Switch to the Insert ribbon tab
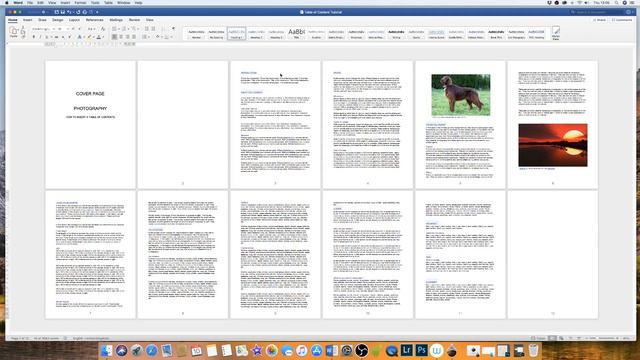Screen dimensions: 640x360 (x=27, y=20)
